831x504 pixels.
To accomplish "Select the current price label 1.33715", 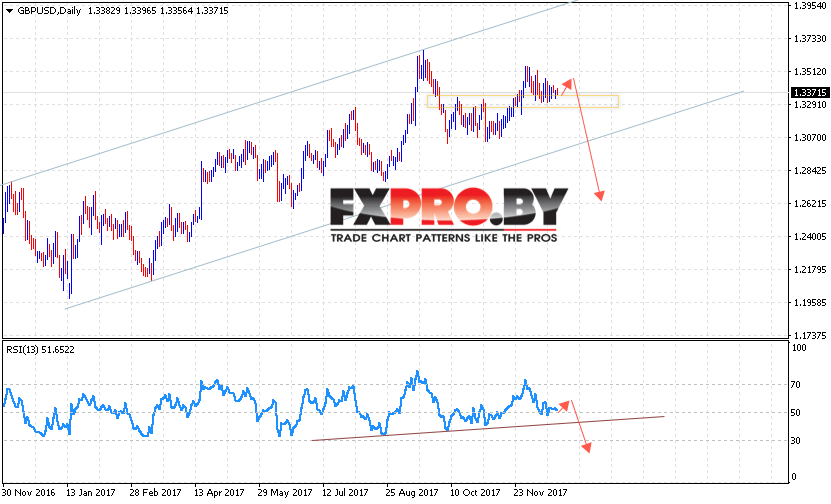I will tap(810, 93).
